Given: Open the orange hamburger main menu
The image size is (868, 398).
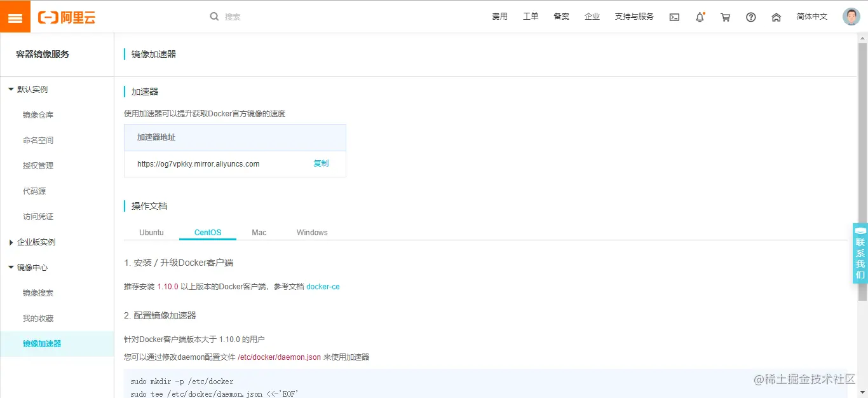Looking at the screenshot, I should tap(15, 17).
